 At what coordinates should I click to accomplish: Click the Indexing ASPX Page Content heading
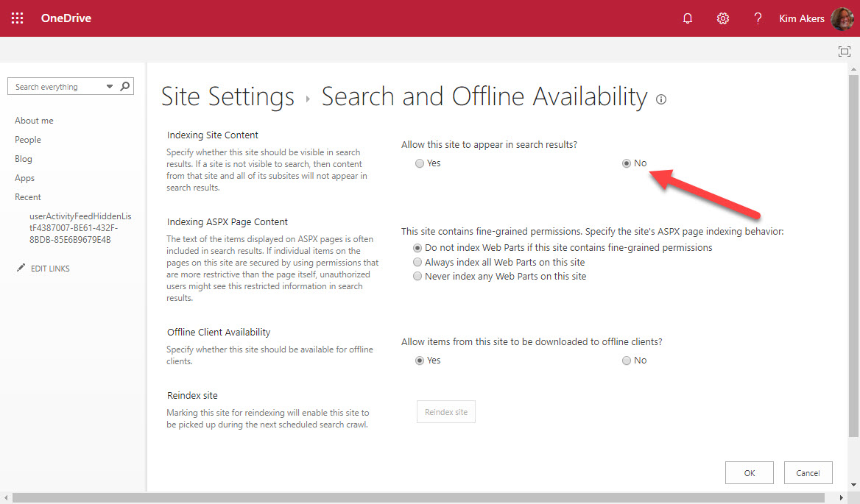tap(227, 222)
